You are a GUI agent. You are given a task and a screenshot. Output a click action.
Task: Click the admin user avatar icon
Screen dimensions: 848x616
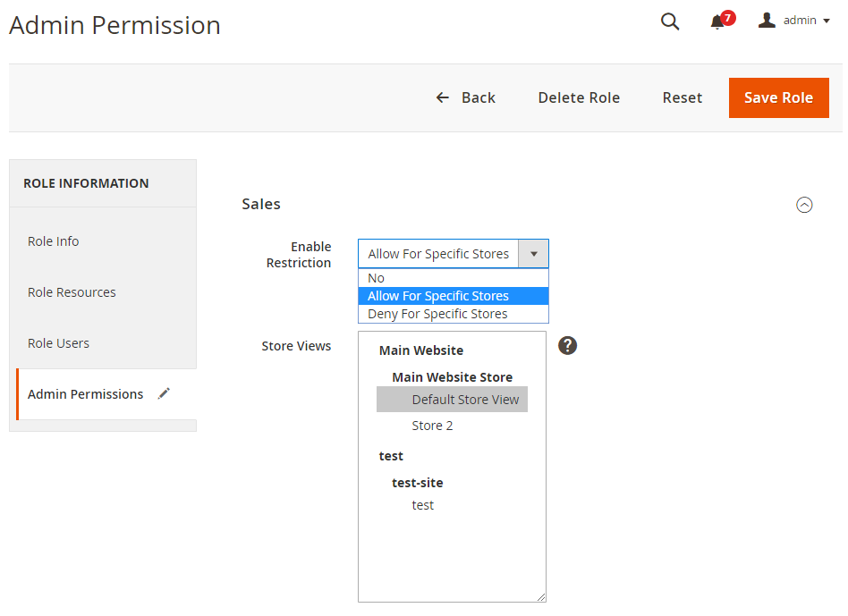(x=767, y=21)
